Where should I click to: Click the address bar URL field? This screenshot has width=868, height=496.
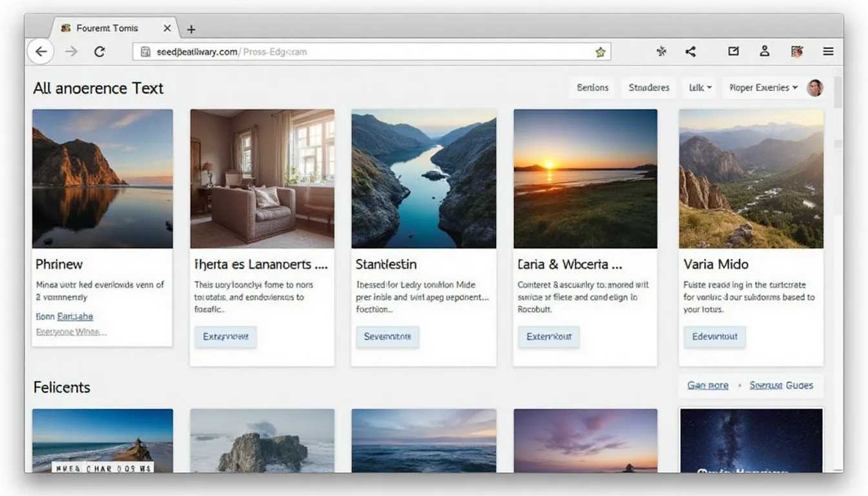pos(371,52)
